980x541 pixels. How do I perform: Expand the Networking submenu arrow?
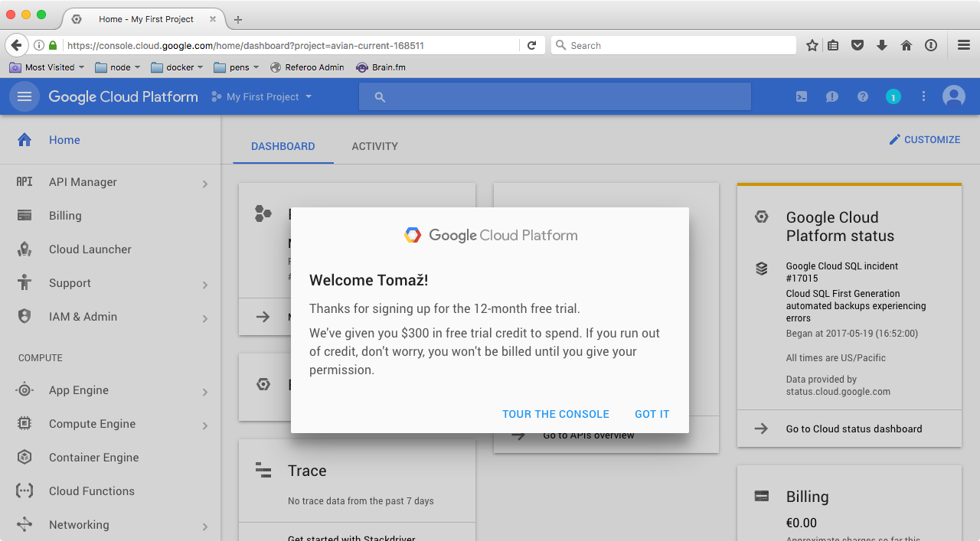tap(205, 526)
